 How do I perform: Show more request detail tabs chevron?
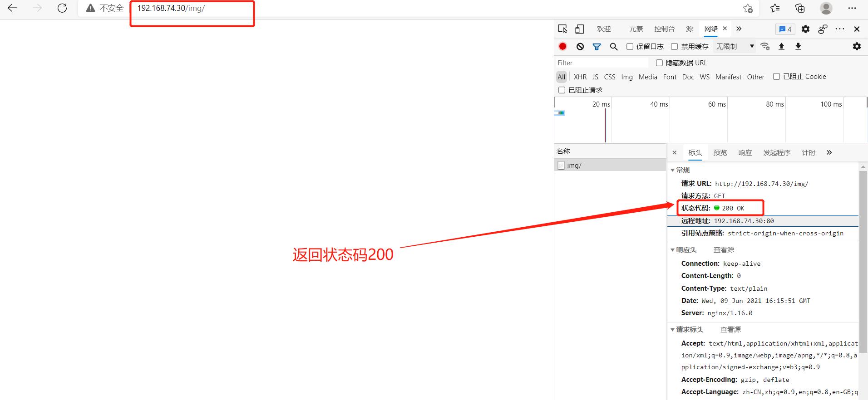[829, 152]
